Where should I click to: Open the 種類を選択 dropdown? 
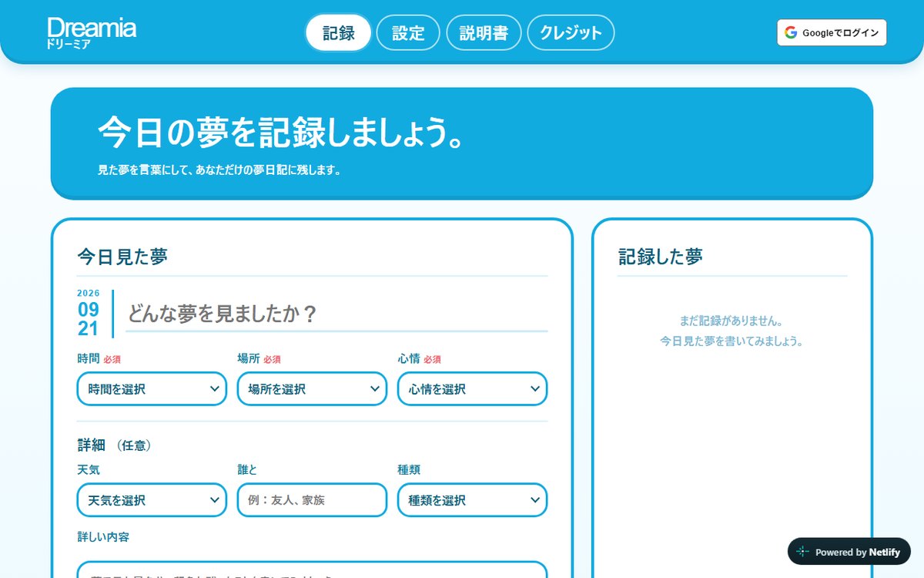pyautogui.click(x=472, y=500)
